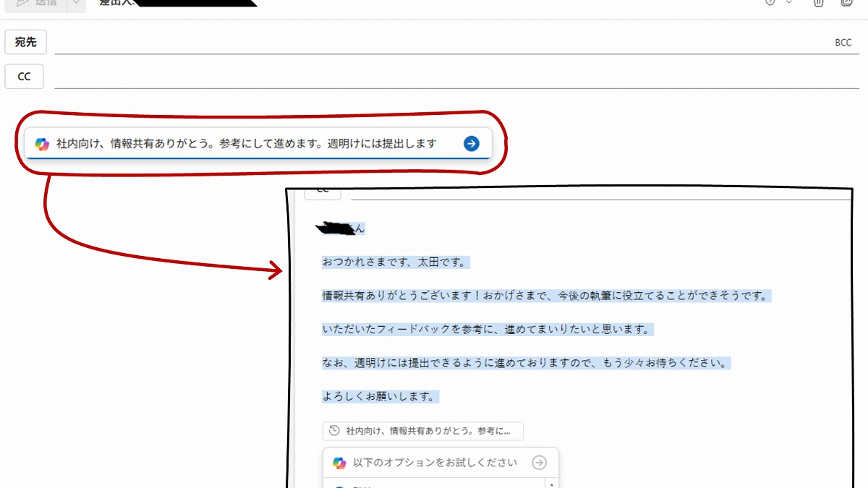The height and width of the screenshot is (488, 868).
Task: Click the Copilot logo in the prompt box
Action: (42, 144)
